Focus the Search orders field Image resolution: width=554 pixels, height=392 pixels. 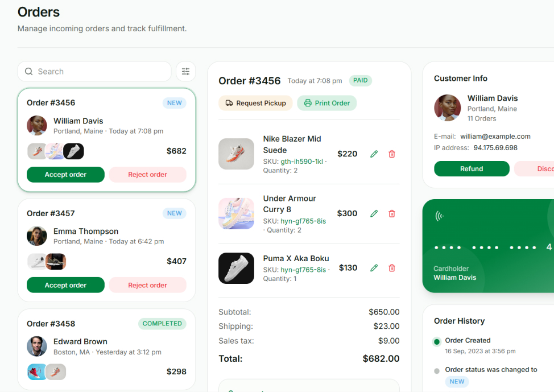pos(94,71)
